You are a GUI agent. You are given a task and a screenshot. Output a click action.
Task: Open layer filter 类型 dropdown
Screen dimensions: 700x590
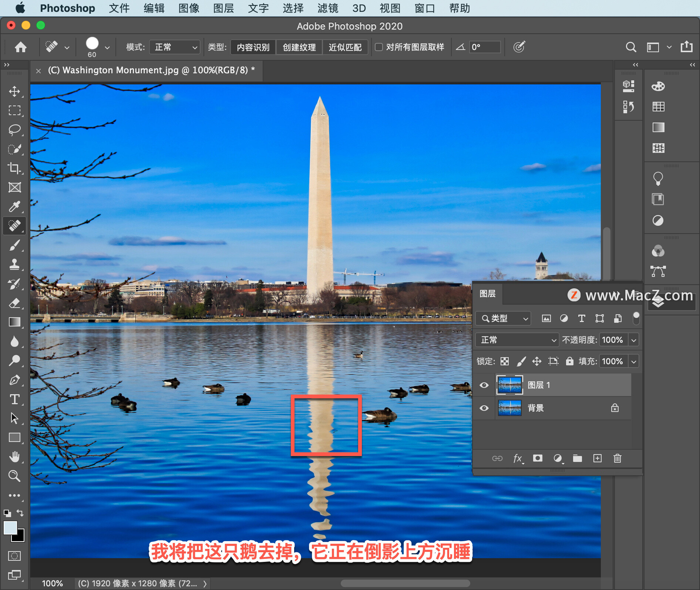tap(503, 318)
